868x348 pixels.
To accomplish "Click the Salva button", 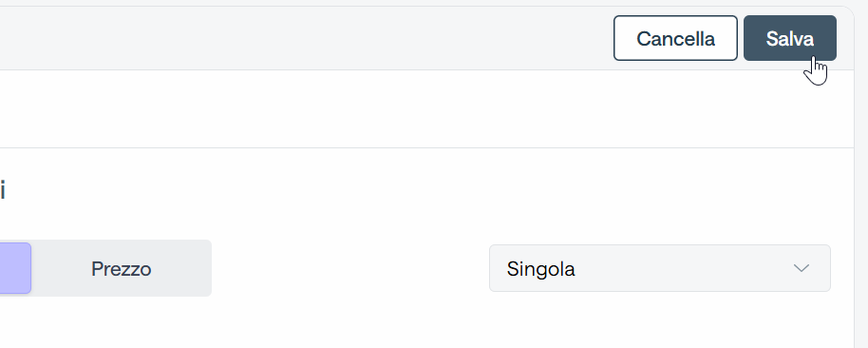I will coord(789,38).
